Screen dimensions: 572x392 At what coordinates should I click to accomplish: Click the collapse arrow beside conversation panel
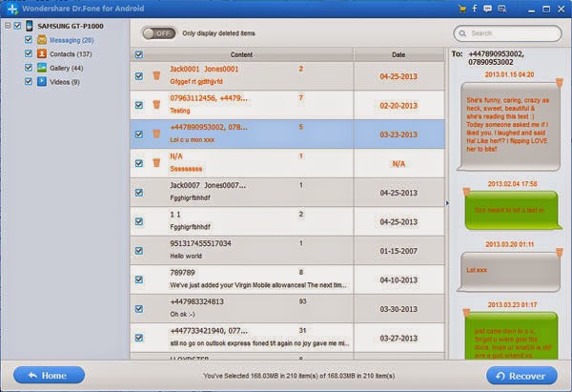[x=447, y=203]
